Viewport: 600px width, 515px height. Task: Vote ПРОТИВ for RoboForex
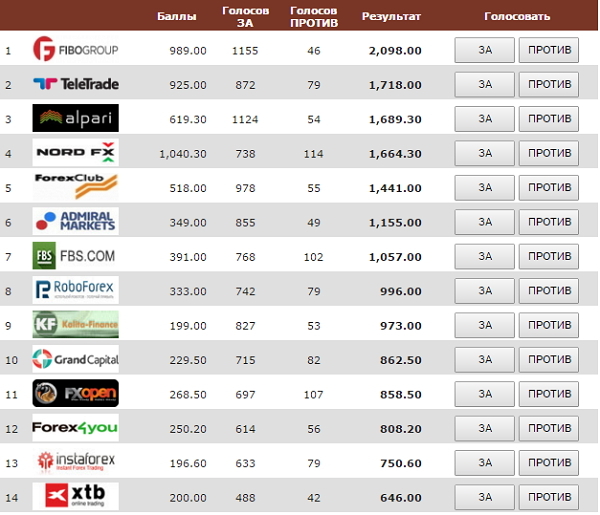point(549,291)
